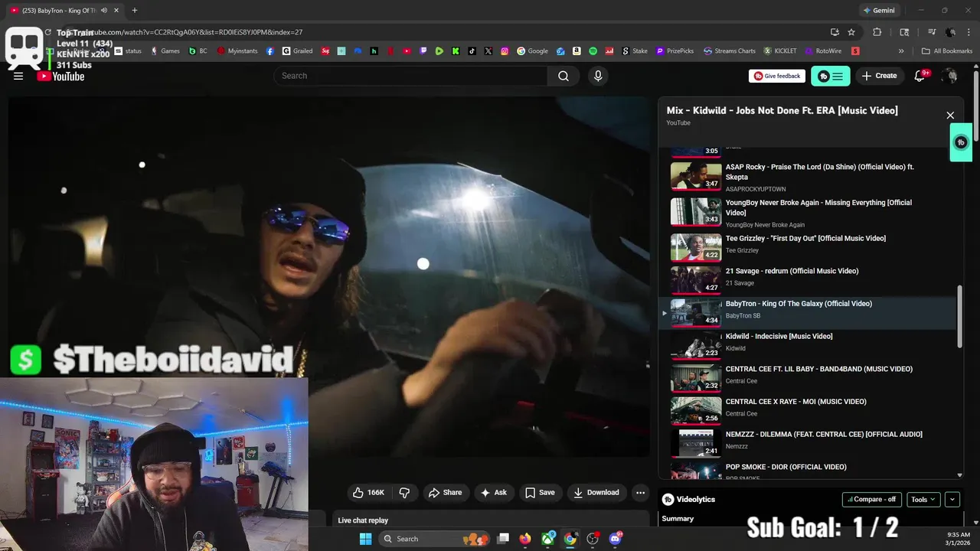Bookmark this page with star icon

(851, 32)
